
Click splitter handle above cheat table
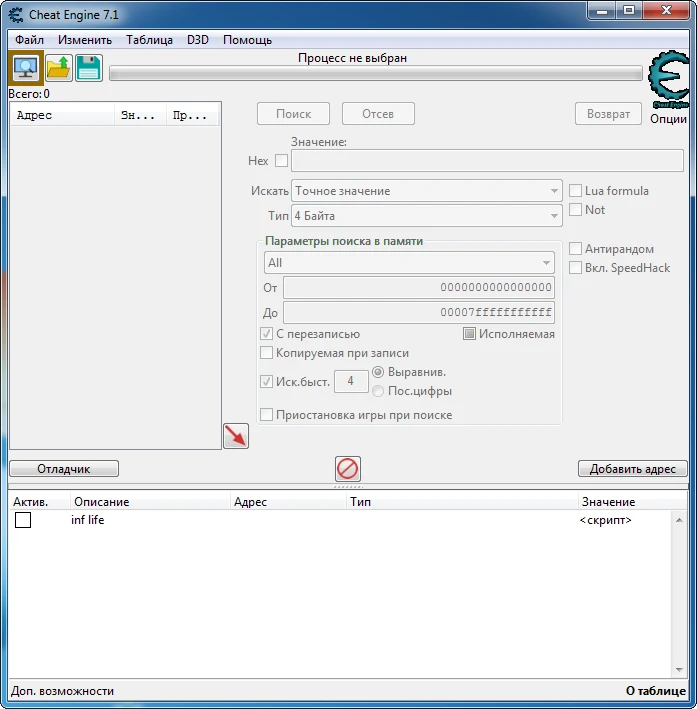(348, 487)
